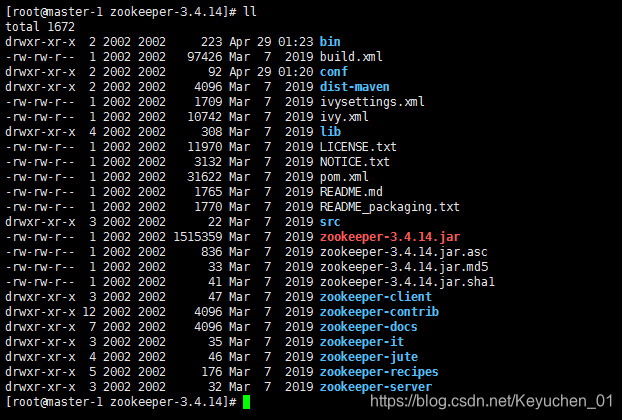The height and width of the screenshot is (420, 622).
Task: Click the 'conf' directory name
Action: point(334,72)
